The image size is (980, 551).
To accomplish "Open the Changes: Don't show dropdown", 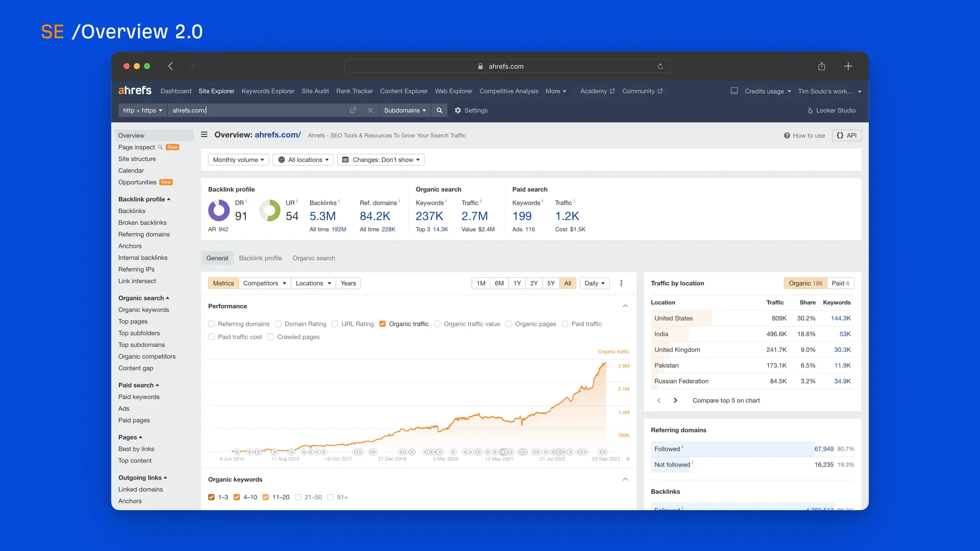I will point(381,160).
